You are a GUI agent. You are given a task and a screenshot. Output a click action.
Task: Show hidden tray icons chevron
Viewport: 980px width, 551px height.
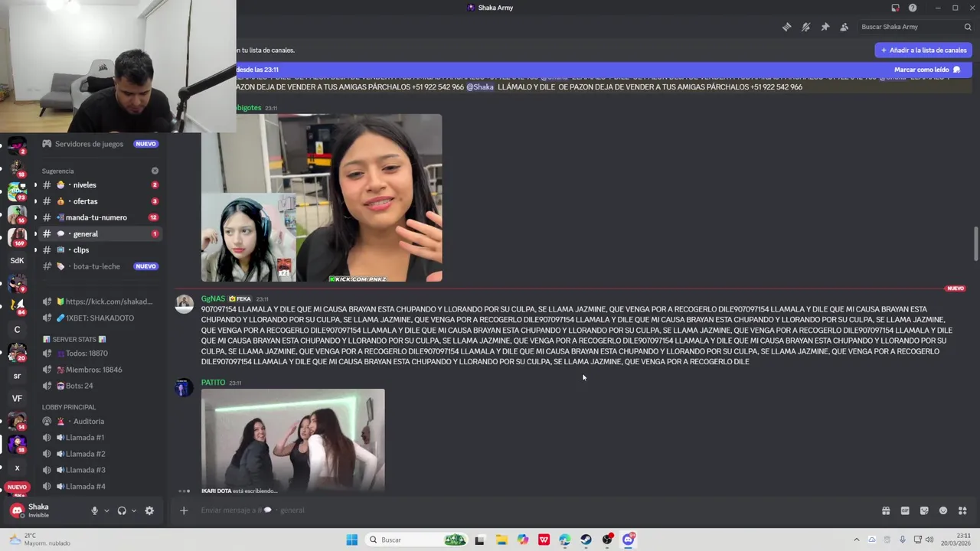click(x=856, y=540)
